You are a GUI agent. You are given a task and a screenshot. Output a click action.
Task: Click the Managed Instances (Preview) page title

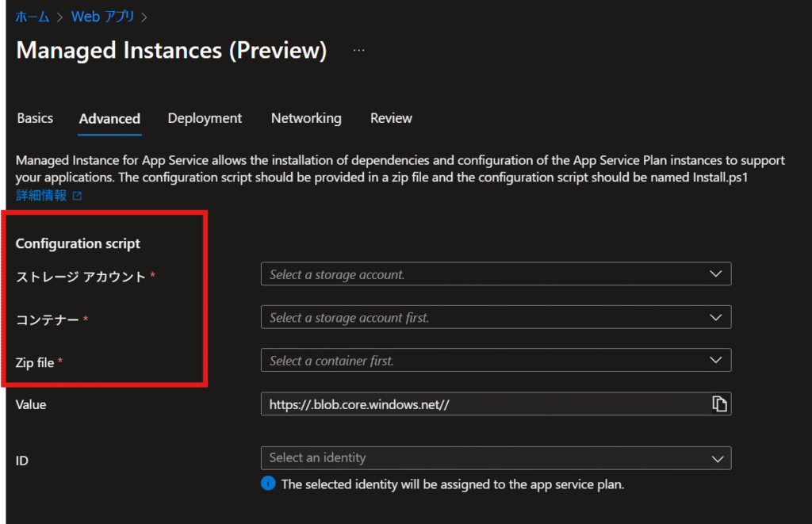(x=171, y=50)
